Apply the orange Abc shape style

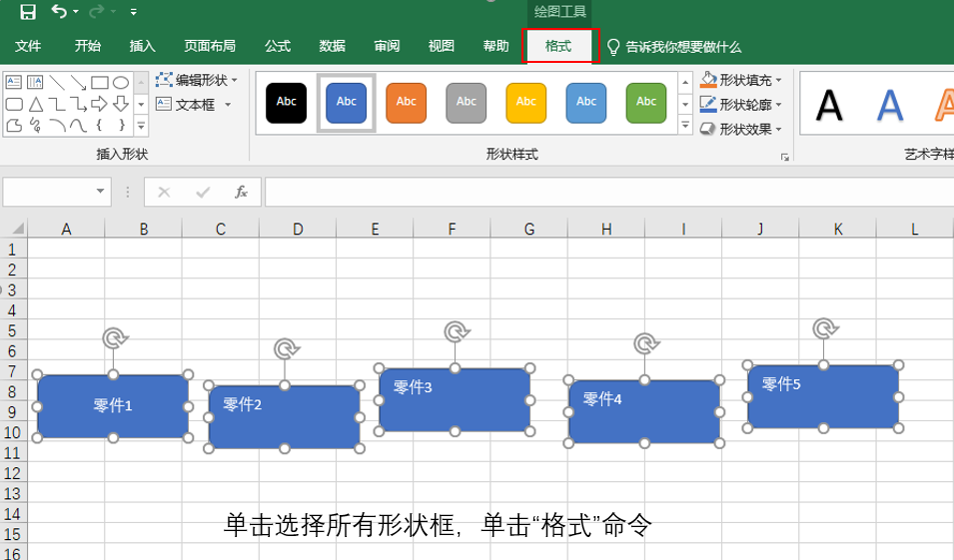coord(406,103)
